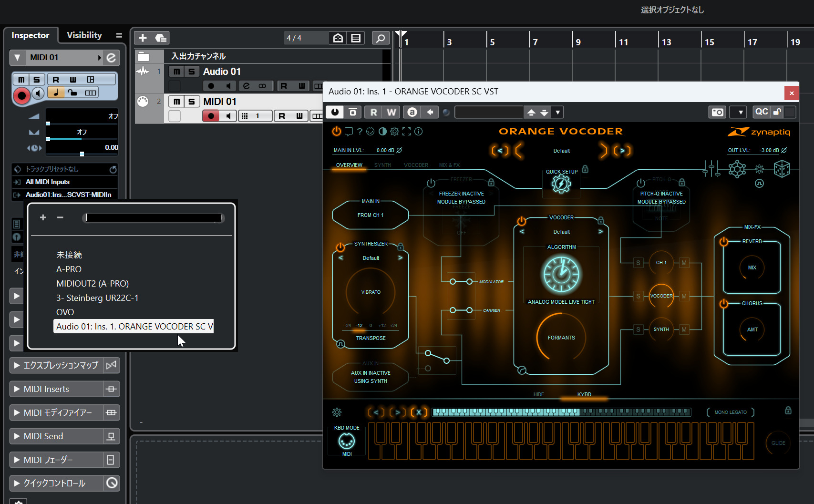The image size is (814, 504).
Task: Open the plugin preset menu arrow
Action: (x=557, y=112)
